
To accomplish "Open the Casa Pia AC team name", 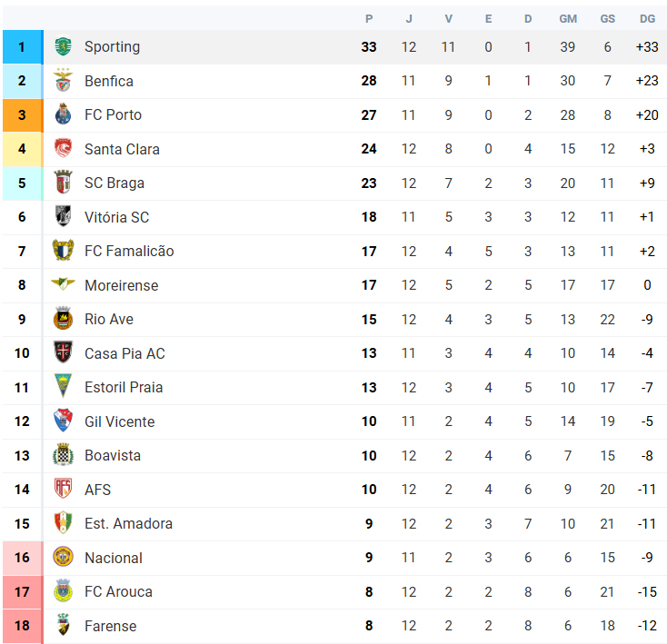I will [124, 353].
